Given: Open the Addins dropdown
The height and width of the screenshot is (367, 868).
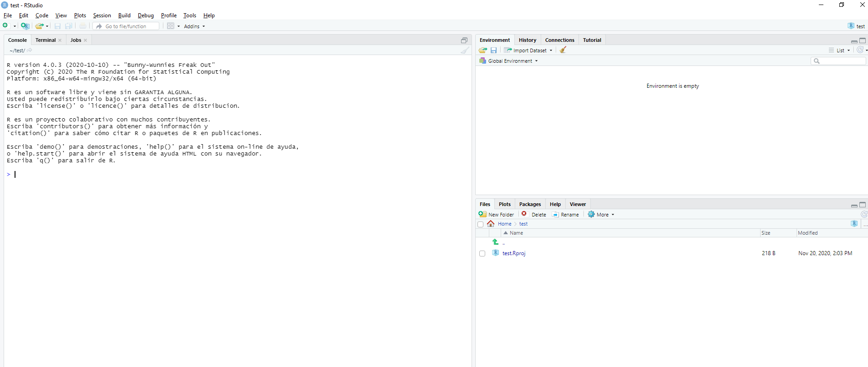Looking at the screenshot, I should (x=194, y=26).
